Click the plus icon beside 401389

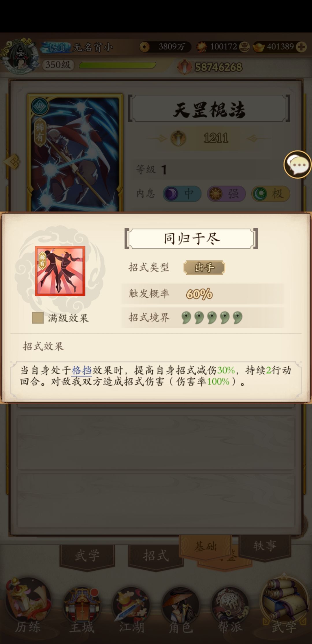(301, 47)
